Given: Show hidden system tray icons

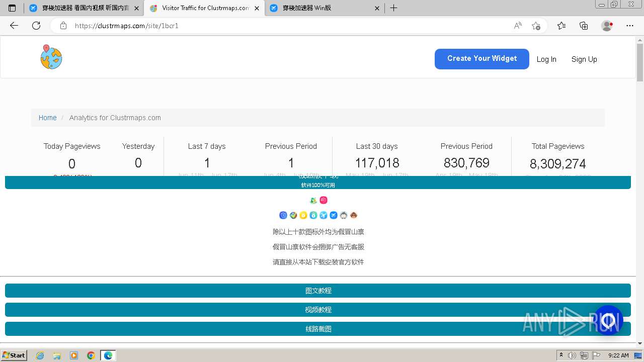Looking at the screenshot, I should pyautogui.click(x=561, y=355).
